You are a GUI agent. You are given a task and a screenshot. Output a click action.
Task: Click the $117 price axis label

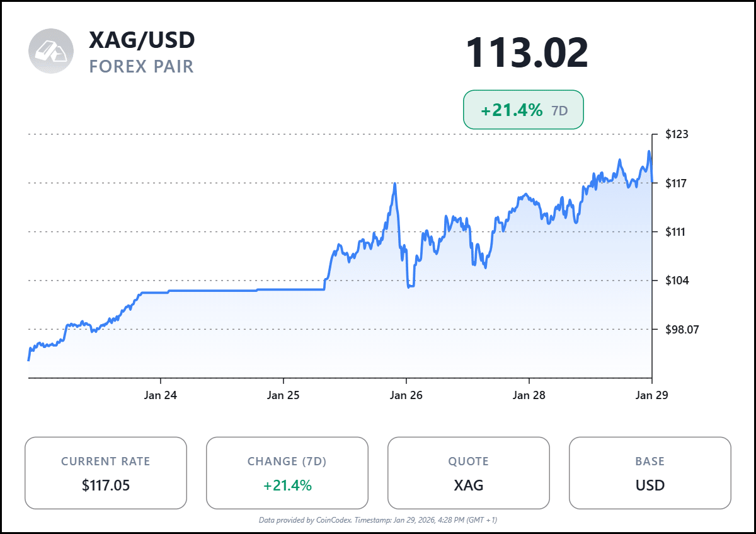(677, 183)
